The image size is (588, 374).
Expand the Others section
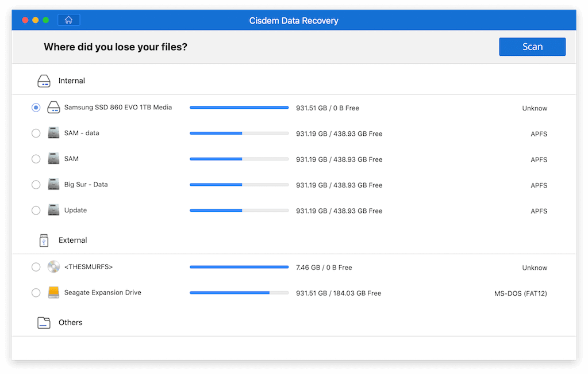click(x=71, y=322)
